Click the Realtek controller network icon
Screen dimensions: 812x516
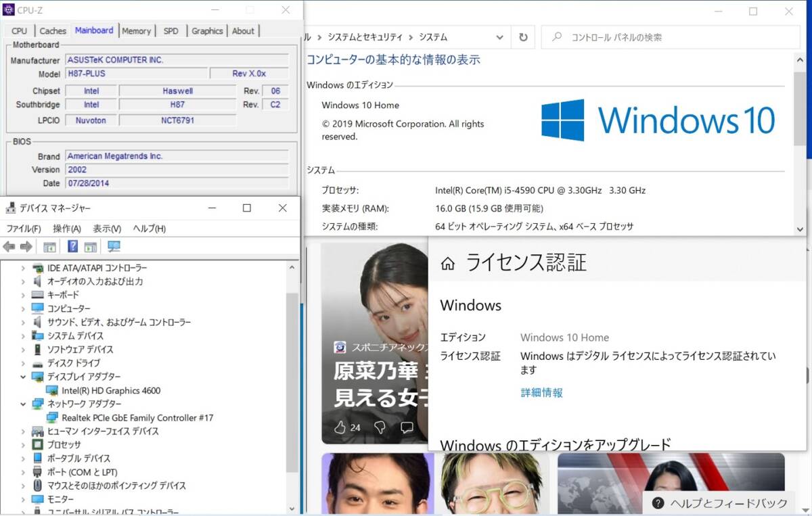pos(52,417)
